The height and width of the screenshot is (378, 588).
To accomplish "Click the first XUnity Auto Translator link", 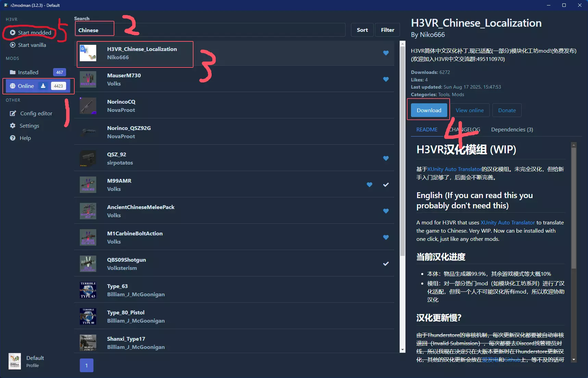I will click(x=454, y=169).
